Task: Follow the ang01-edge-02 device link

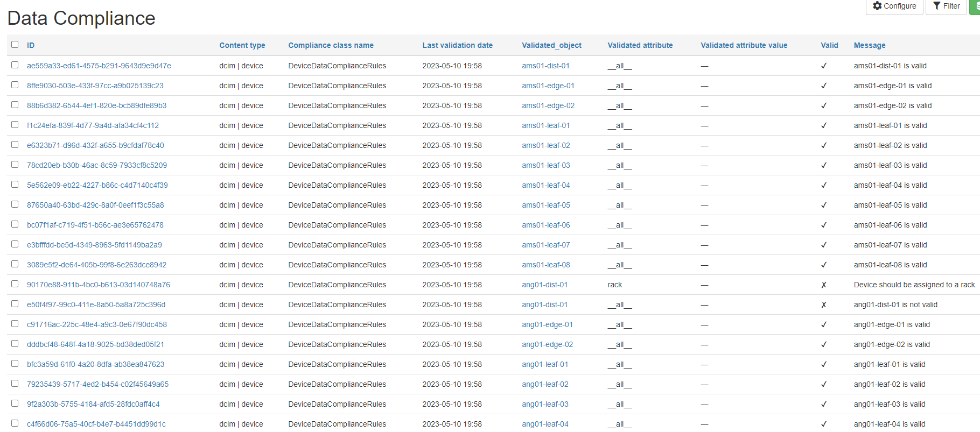Action: (547, 345)
